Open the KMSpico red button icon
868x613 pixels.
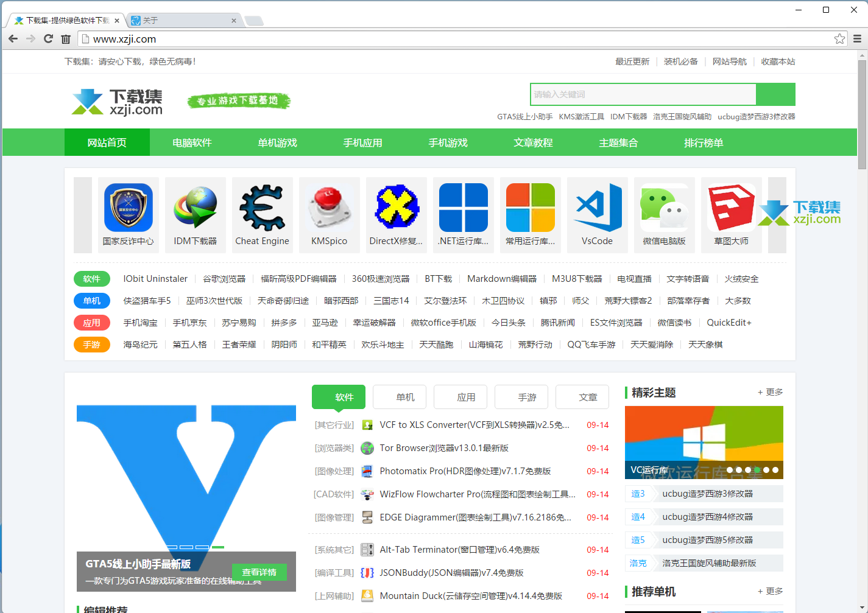coord(329,208)
